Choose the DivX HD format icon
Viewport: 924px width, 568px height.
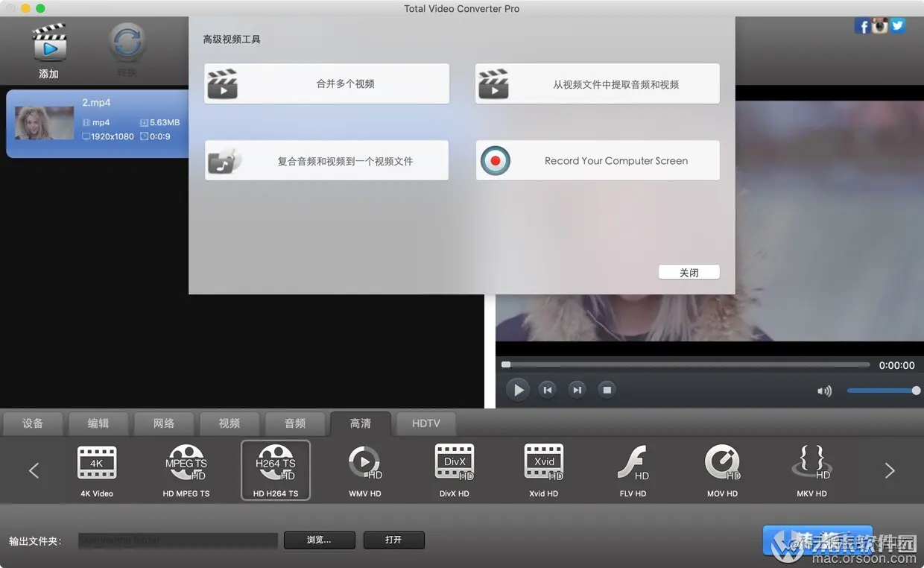click(455, 463)
